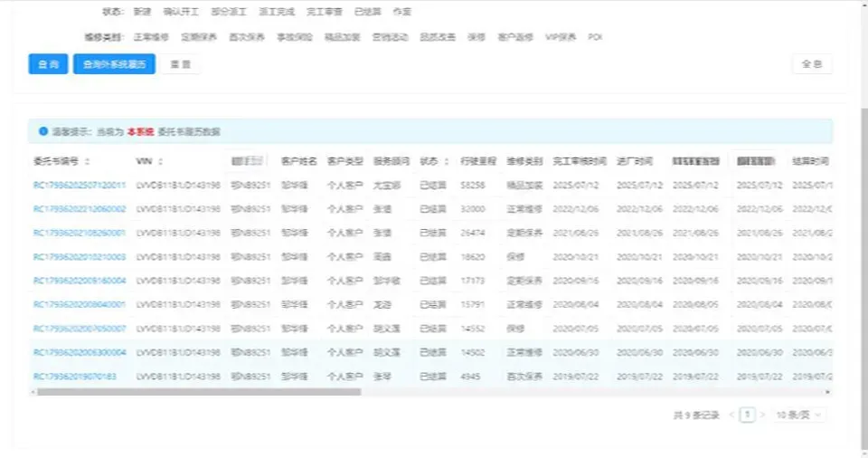Select repair type 事故保险 filter

click(295, 37)
